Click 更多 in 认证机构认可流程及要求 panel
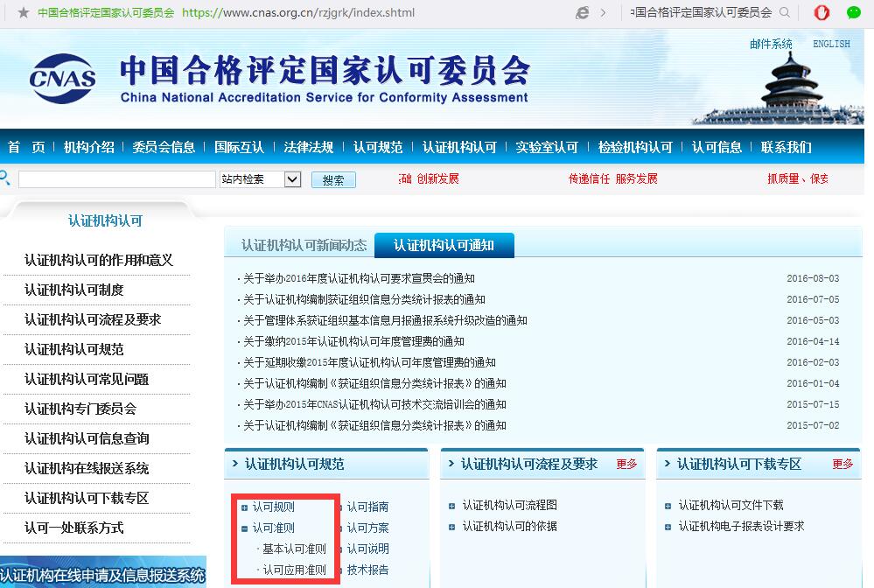This screenshot has height=588, width=874. coord(626,464)
